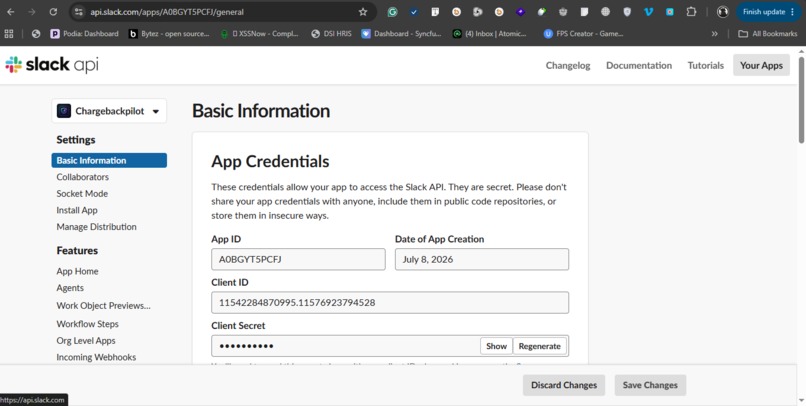Open the purple diamond extension icon
The height and width of the screenshot is (406, 806).
pos(520,12)
